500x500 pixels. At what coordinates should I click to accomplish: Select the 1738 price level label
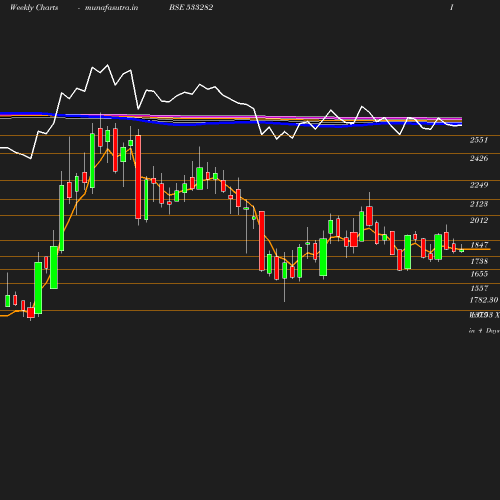(x=479, y=261)
